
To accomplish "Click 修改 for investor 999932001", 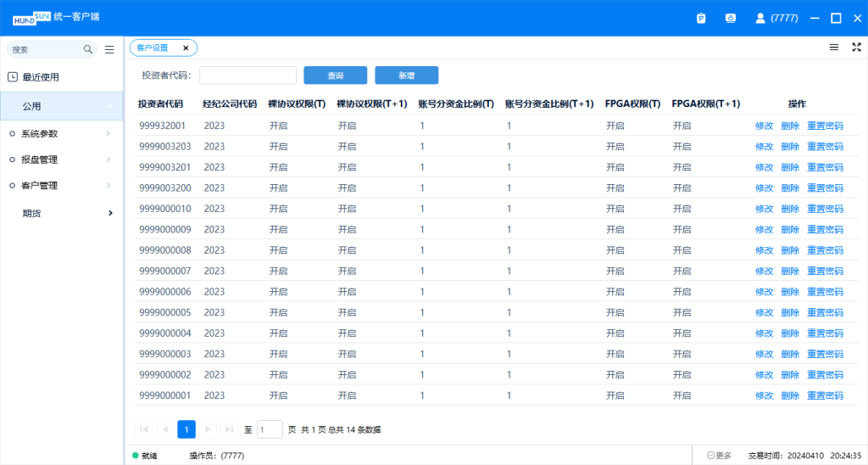I will tap(764, 126).
